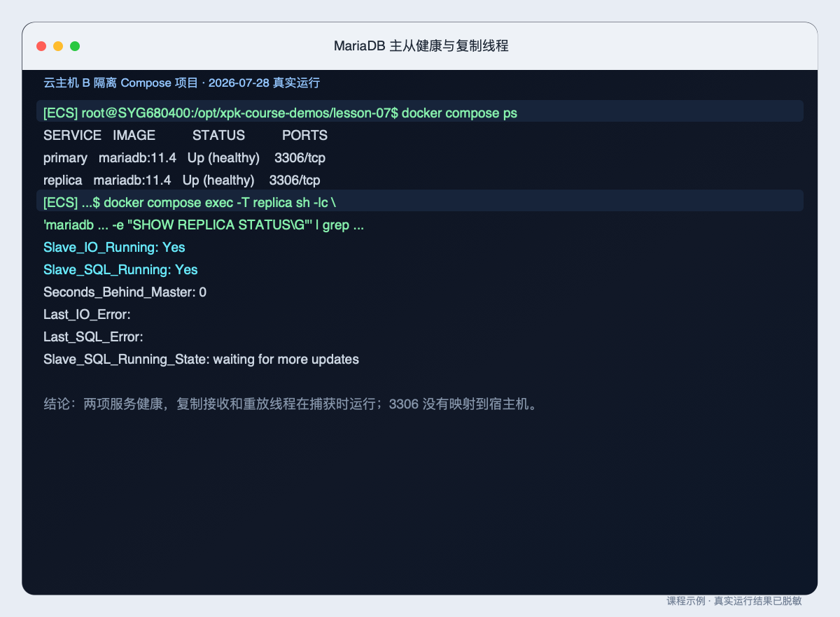Click the conclusion line starting with '结论'

(291, 404)
